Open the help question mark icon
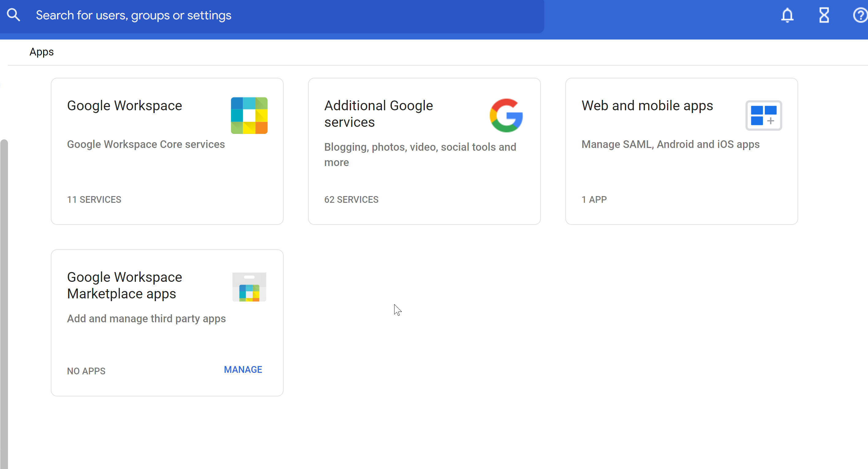 (x=860, y=15)
